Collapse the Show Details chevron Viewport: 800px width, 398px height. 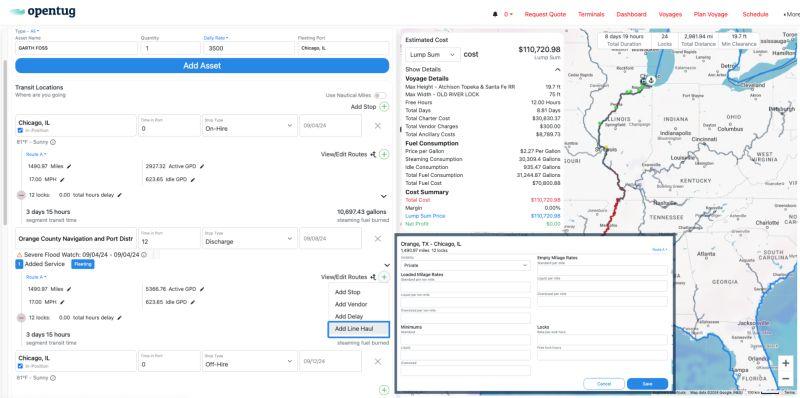[557, 69]
